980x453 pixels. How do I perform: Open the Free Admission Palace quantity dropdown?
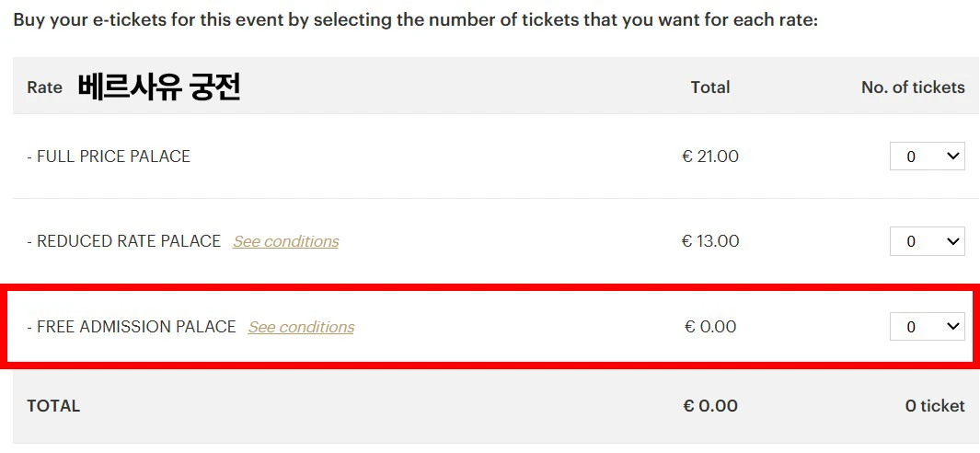(926, 327)
